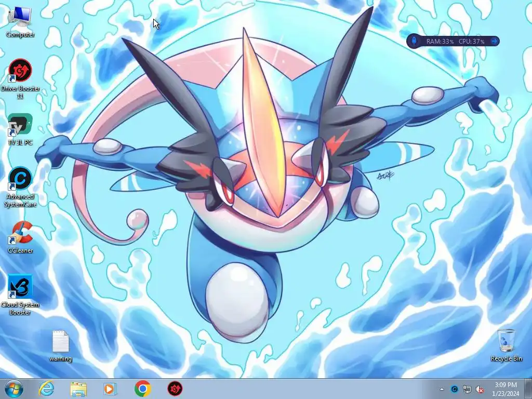
Task: Select the warning text file on desktop
Action: (x=60, y=346)
